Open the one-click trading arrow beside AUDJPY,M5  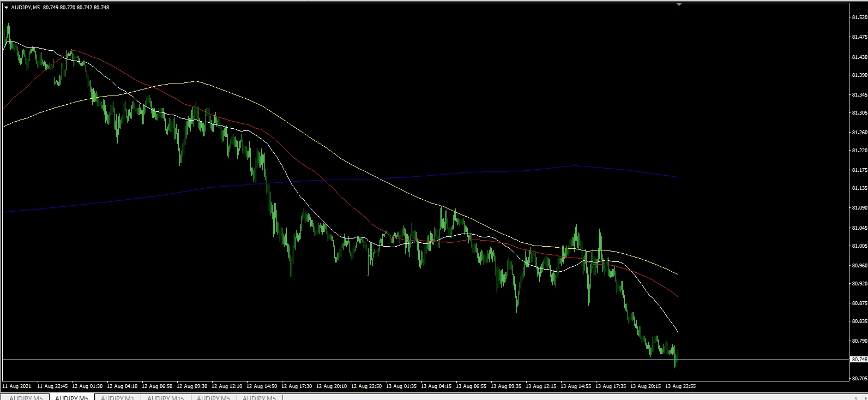(x=6, y=8)
